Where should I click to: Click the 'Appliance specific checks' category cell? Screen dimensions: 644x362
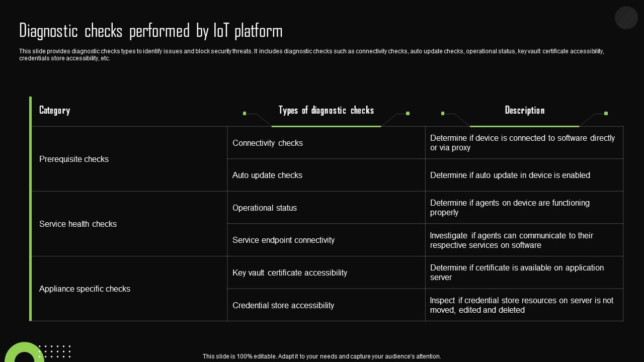point(129,289)
